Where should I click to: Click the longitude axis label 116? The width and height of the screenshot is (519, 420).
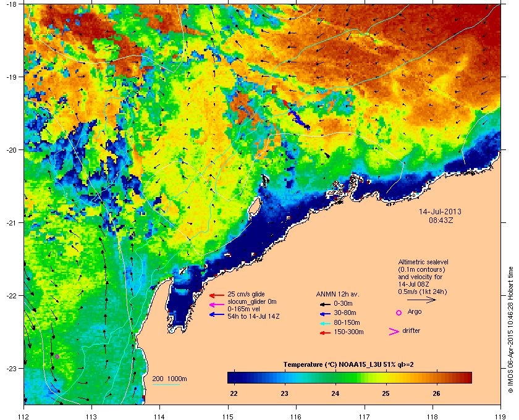click(296, 416)
